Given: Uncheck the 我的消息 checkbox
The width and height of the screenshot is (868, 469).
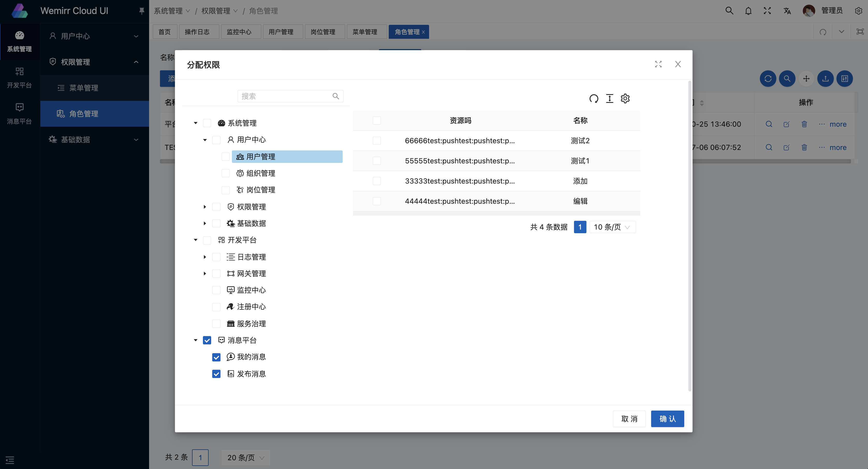Looking at the screenshot, I should pos(216,357).
